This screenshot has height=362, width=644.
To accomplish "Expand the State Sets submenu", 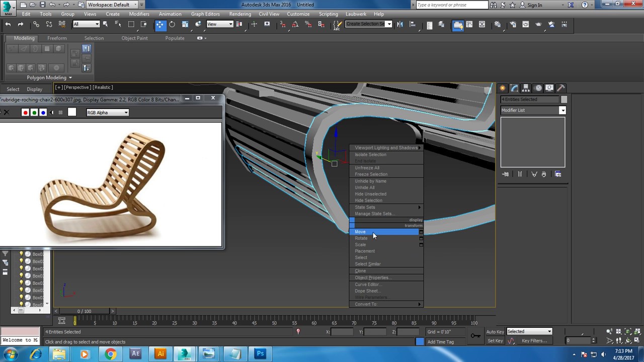I will pyautogui.click(x=386, y=207).
